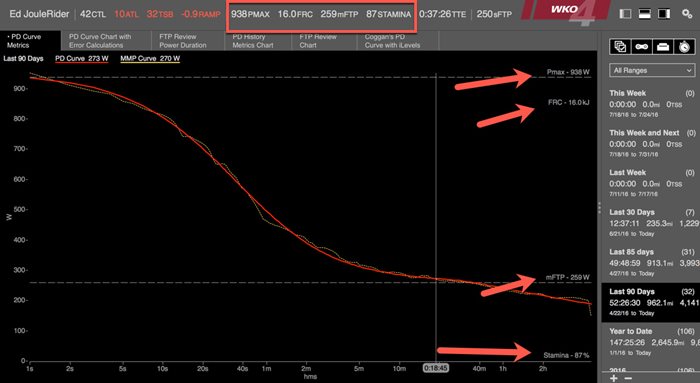Click the multi-select checkbox stack icon
Screen dimensions: 700x383
tap(620, 46)
